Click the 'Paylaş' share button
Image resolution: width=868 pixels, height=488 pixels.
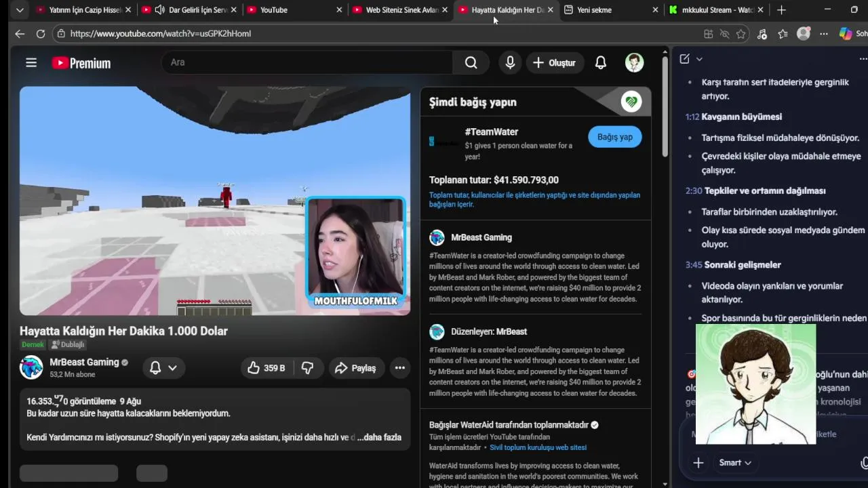(x=356, y=368)
